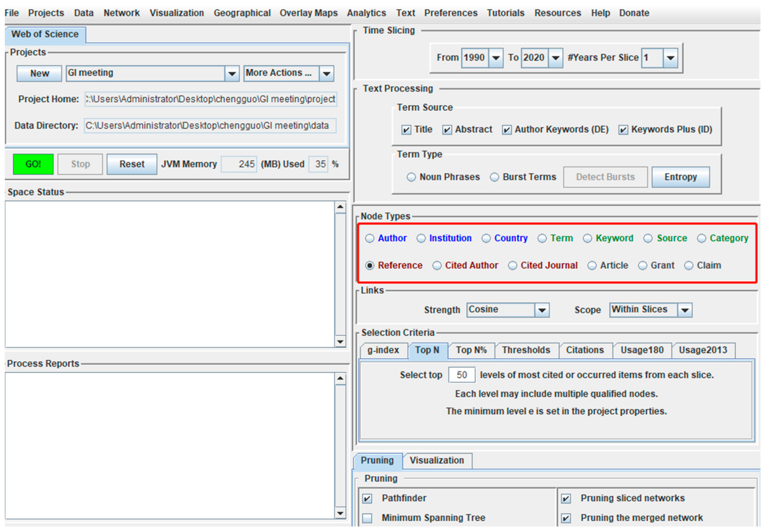The image size is (764, 532).
Task: Click Space Status scrollbar down arrow
Action: [x=340, y=342]
